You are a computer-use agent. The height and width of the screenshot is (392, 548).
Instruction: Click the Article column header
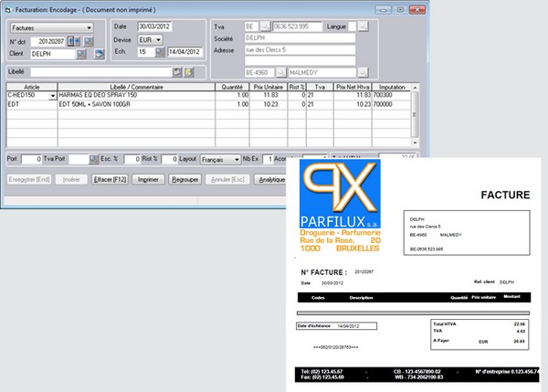(32, 87)
